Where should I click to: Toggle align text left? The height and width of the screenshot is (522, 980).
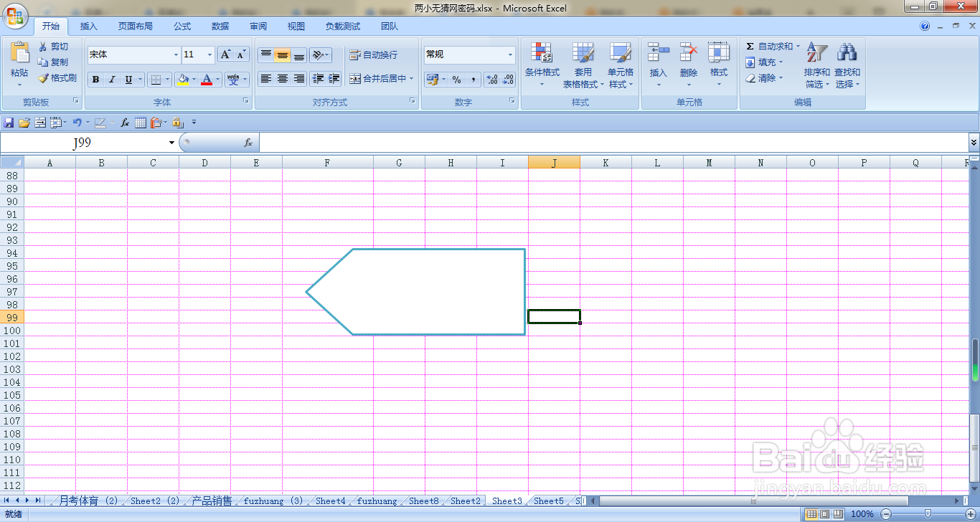265,79
